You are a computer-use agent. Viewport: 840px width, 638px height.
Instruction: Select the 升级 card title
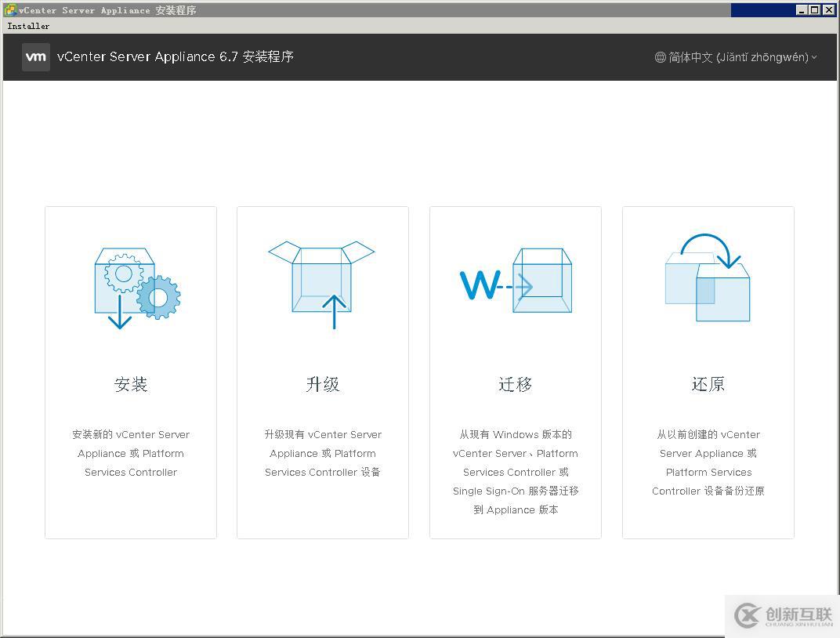click(323, 384)
